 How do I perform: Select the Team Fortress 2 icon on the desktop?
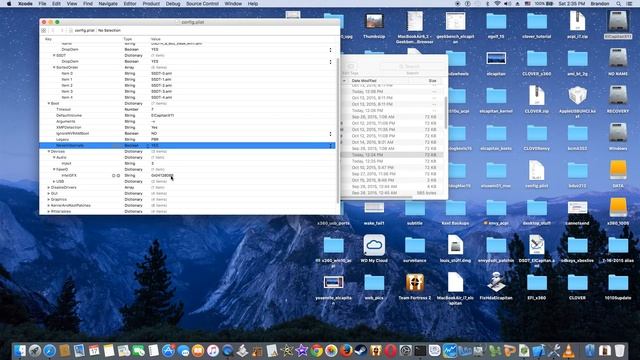[x=415, y=286]
